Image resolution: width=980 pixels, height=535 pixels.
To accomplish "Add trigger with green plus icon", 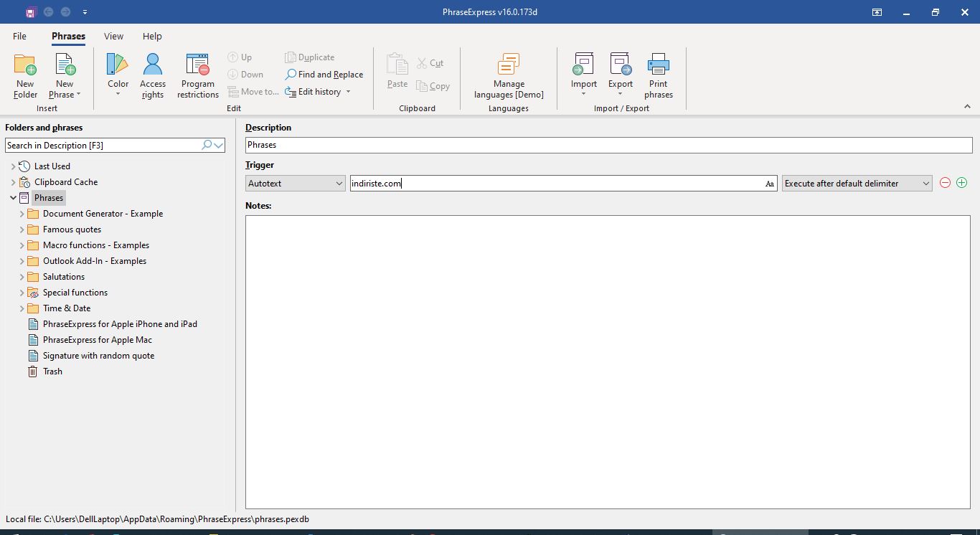I will tap(962, 183).
